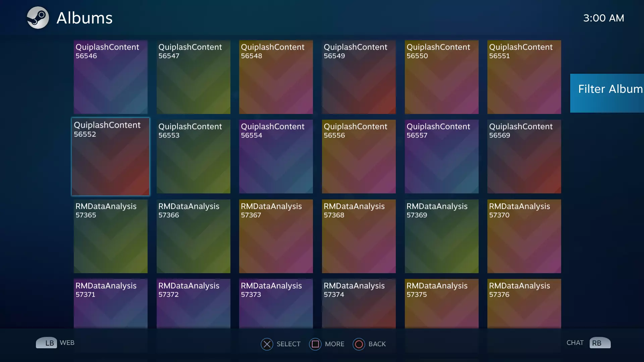Click the RB Chat bumper icon

[x=600, y=343]
